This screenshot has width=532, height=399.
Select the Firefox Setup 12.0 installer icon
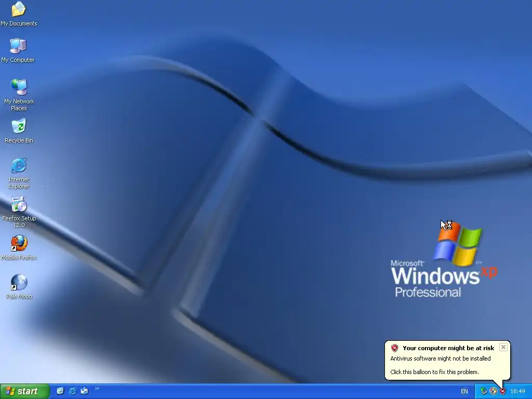click(19, 212)
